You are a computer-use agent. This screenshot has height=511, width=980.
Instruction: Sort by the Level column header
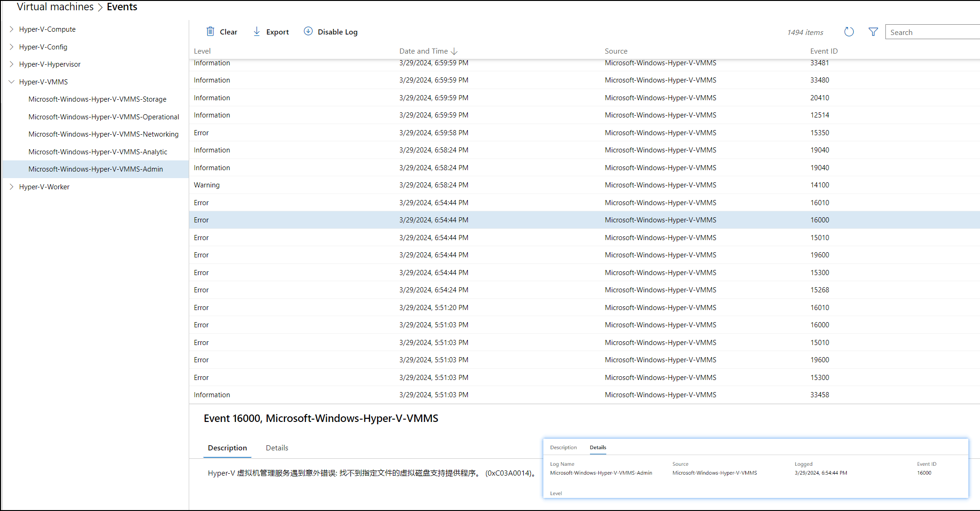[202, 51]
